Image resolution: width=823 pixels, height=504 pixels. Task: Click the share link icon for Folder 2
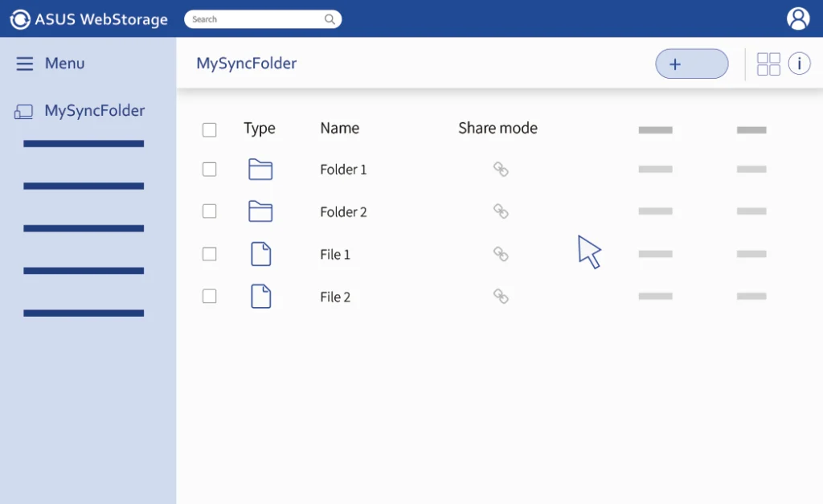(501, 211)
